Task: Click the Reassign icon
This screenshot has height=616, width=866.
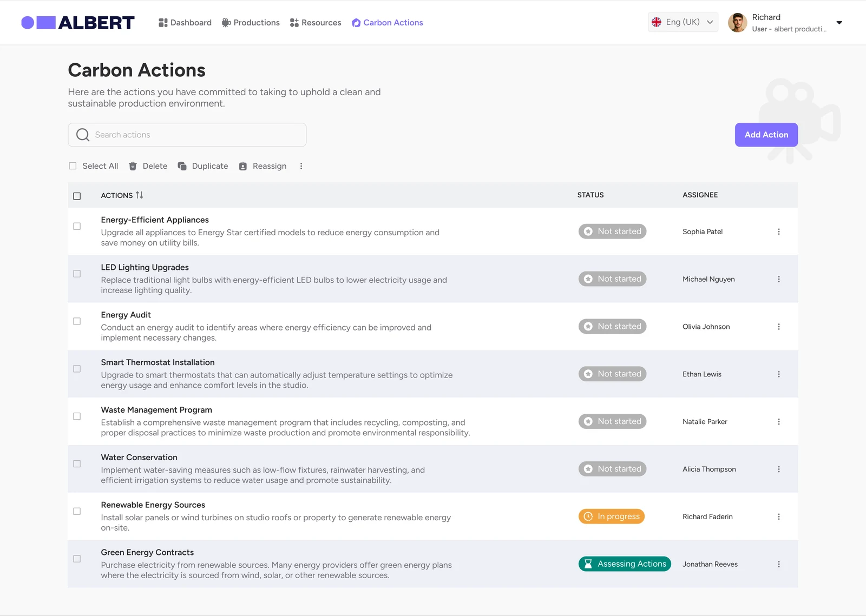Action: coord(243,166)
